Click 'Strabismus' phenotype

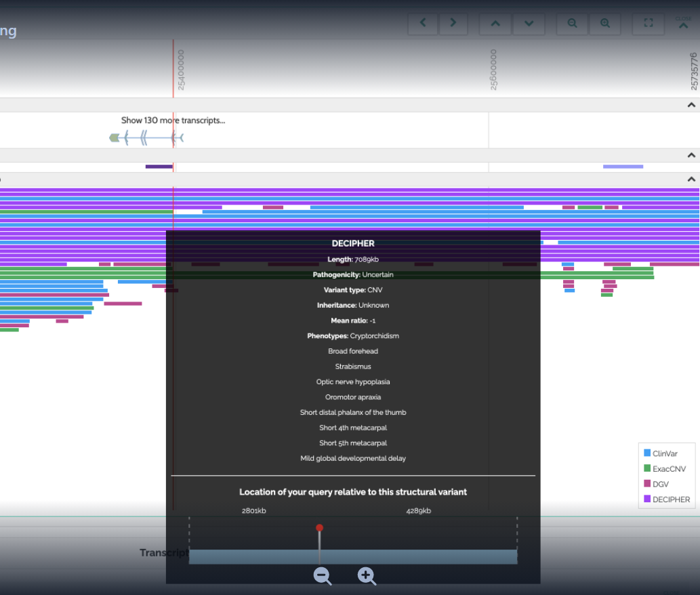point(353,367)
